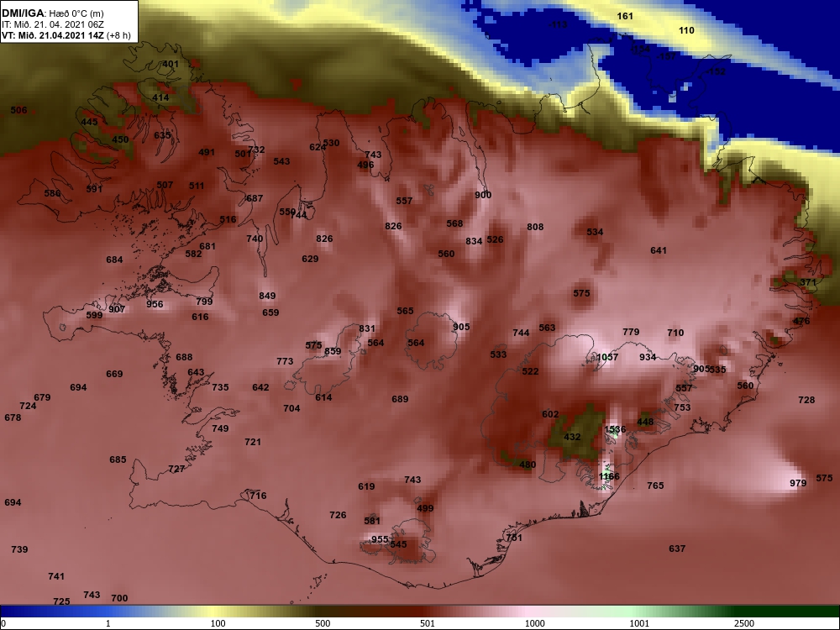
Task: Click the map value '445'
Action: point(90,122)
